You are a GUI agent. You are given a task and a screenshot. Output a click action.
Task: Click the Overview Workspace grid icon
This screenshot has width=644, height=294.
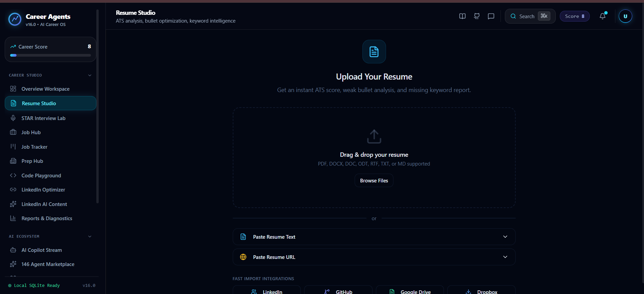tap(13, 89)
